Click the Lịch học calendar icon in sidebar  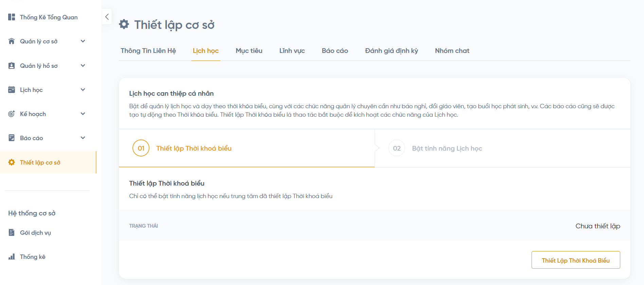[x=12, y=90]
